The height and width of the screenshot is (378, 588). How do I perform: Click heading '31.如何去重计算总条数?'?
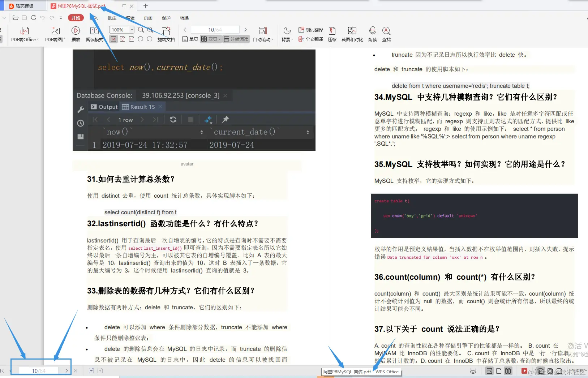131,179
